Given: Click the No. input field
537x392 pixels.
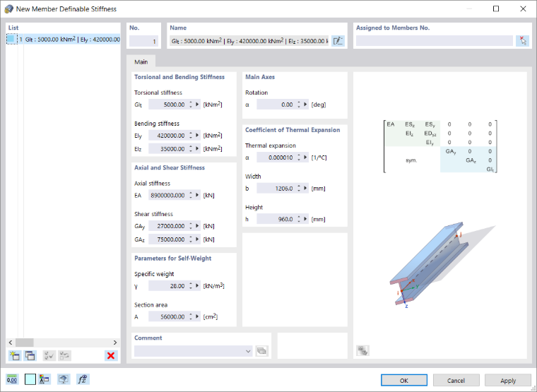Looking at the screenshot, I should pyautogui.click(x=144, y=41).
